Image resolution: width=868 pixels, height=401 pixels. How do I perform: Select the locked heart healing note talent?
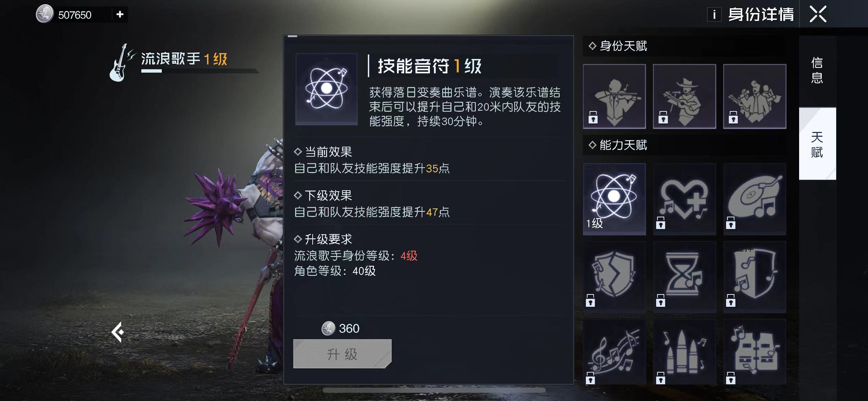[685, 199]
